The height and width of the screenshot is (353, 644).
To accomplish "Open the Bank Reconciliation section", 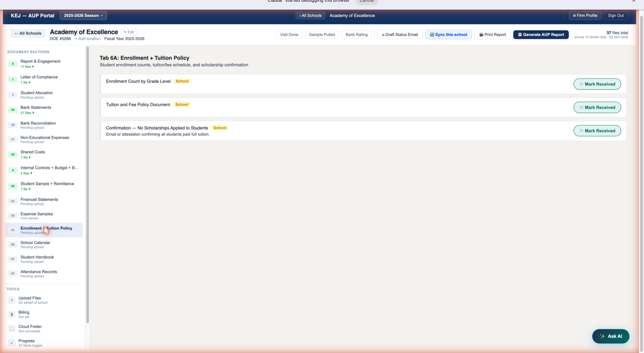I will 44,125.
